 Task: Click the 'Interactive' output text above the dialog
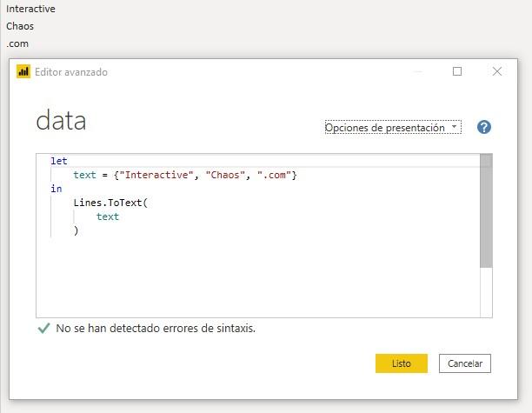pos(30,9)
